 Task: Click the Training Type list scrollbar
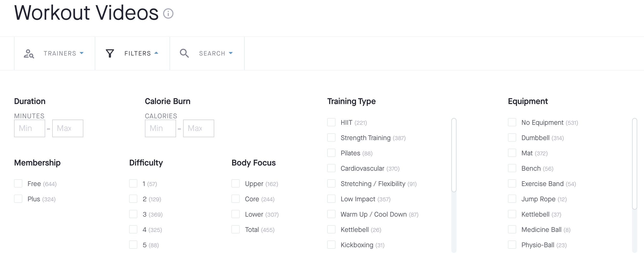tap(454, 155)
